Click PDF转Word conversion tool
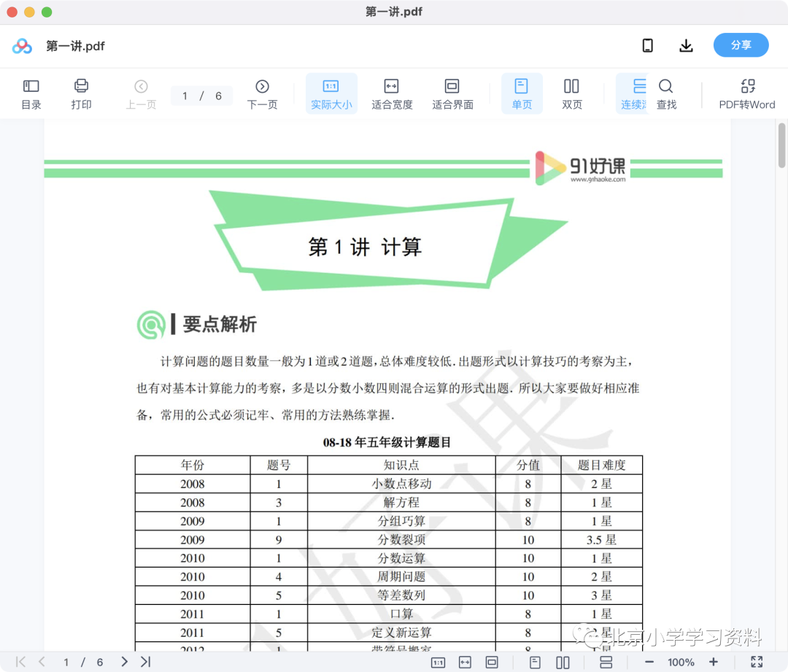This screenshot has width=788, height=672. pos(747,94)
